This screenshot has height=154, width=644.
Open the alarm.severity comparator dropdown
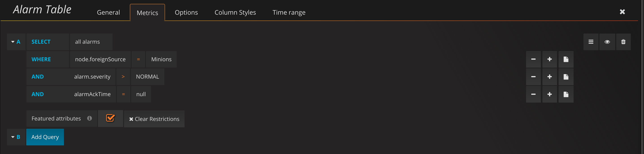tap(123, 77)
